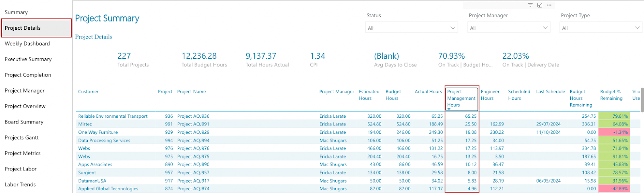Click the Mirtec customer row

click(x=85, y=124)
